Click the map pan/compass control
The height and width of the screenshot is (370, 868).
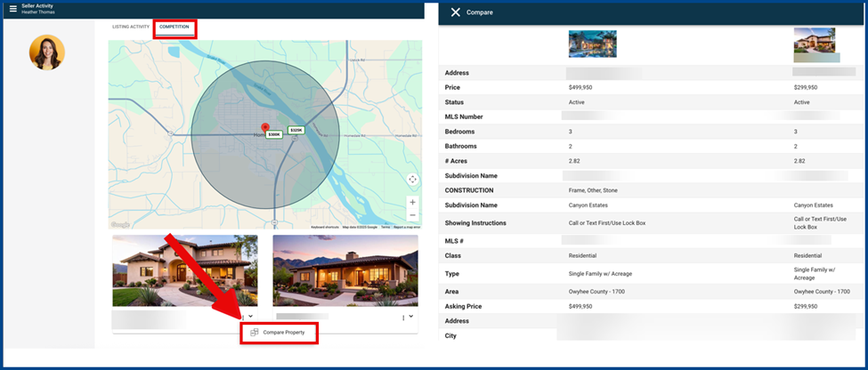click(412, 180)
